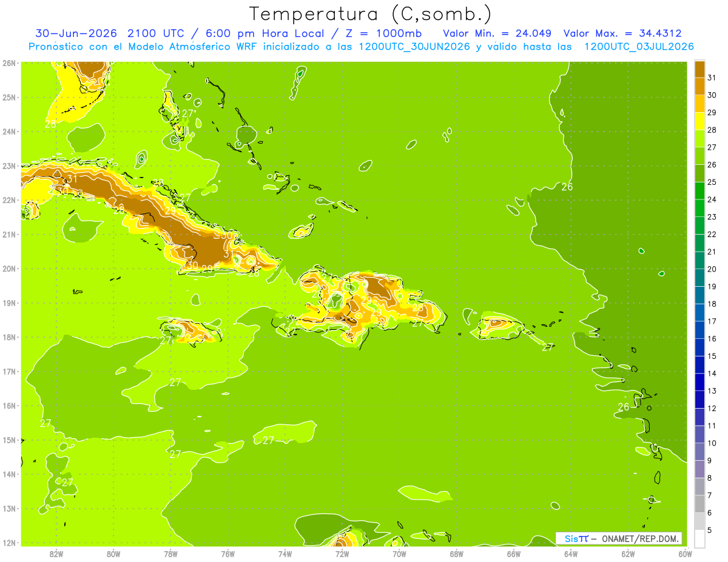Click "1200UTC_30JUN2026" initialization time
Image resolution: width=728 pixels, height=562 pixels.
click(414, 47)
